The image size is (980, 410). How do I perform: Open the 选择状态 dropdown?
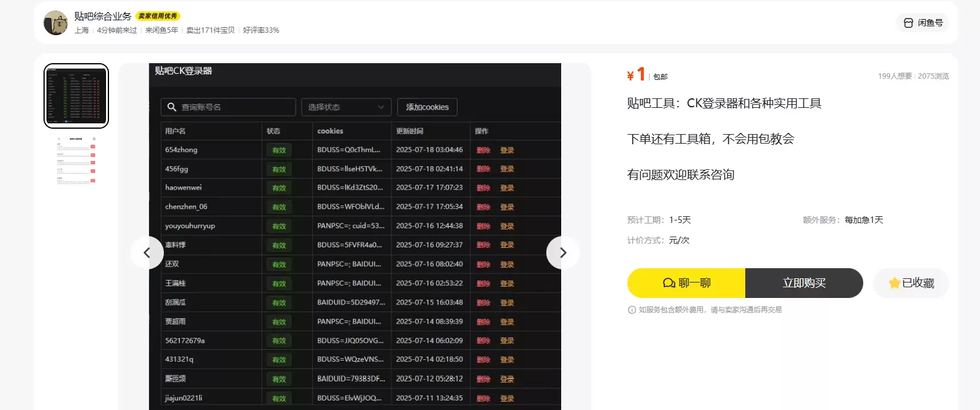tap(346, 107)
